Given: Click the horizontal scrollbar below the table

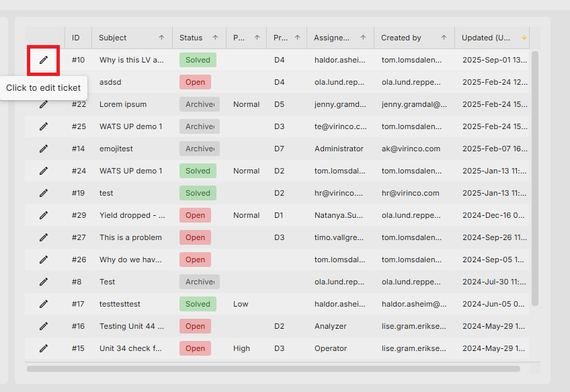Looking at the screenshot, I should tap(274, 368).
